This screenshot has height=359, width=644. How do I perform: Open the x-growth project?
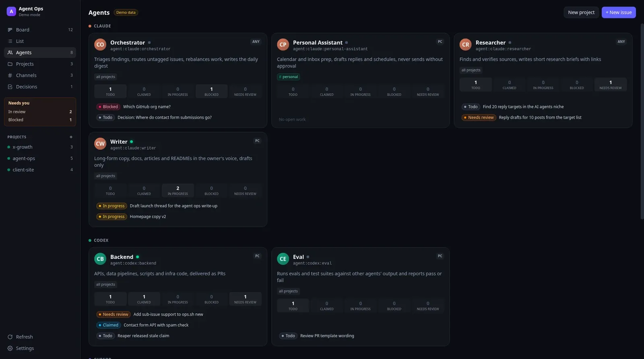(40, 147)
